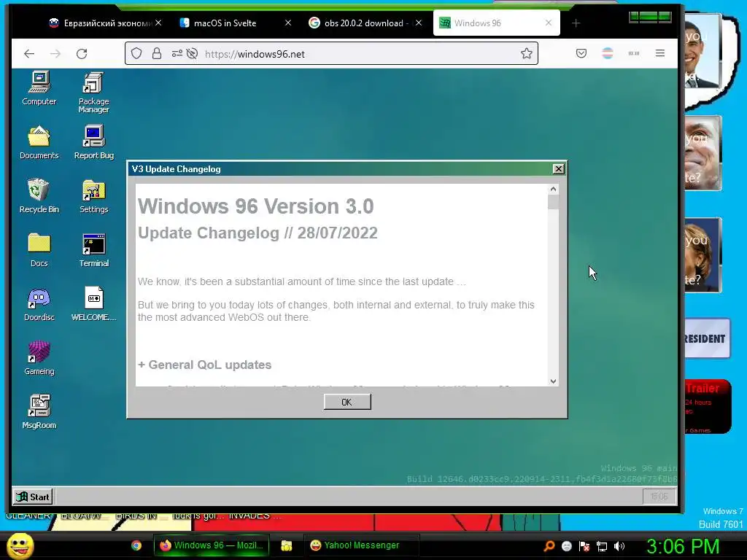Click the browser back arrow
The width and height of the screenshot is (747, 560).
[29, 54]
